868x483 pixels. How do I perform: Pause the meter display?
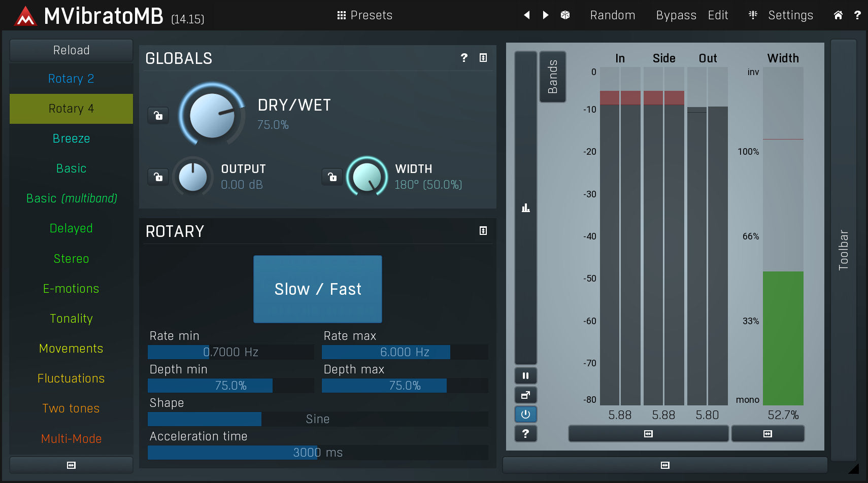tap(526, 376)
